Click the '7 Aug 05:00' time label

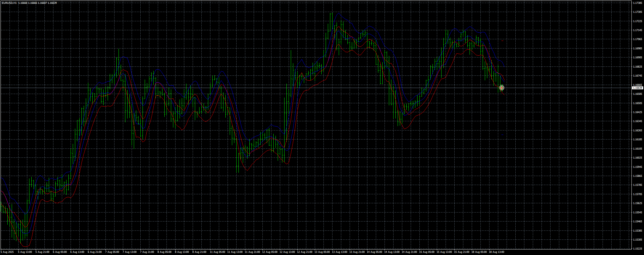click(x=112, y=252)
